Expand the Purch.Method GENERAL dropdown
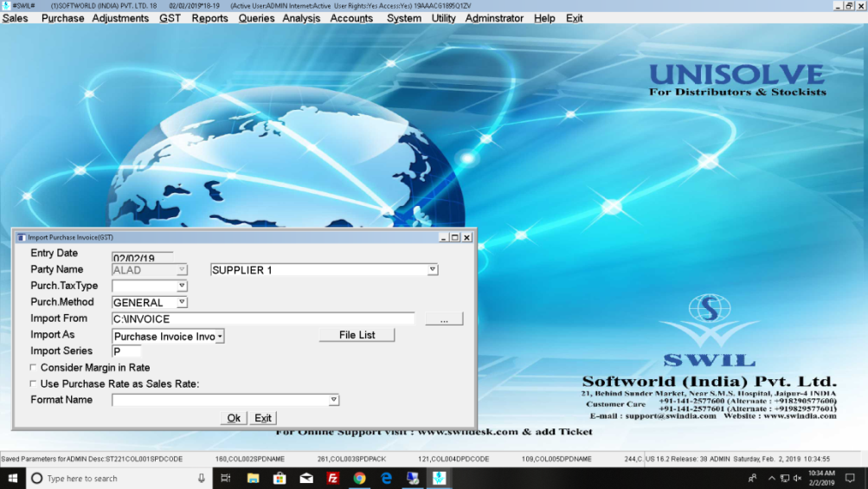 182,302
